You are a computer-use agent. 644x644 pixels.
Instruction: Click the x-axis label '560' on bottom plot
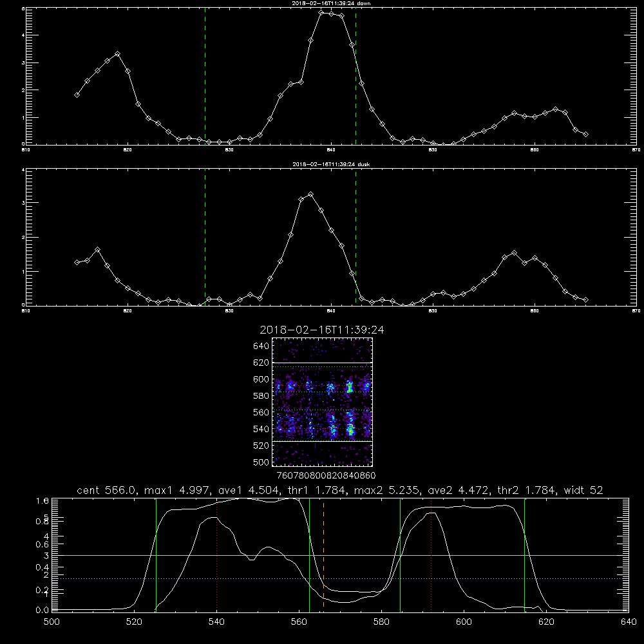pyautogui.click(x=299, y=622)
